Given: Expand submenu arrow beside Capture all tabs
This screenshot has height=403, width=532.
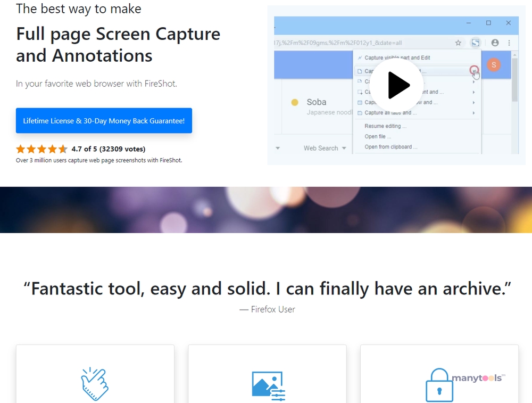Looking at the screenshot, I should [473, 113].
